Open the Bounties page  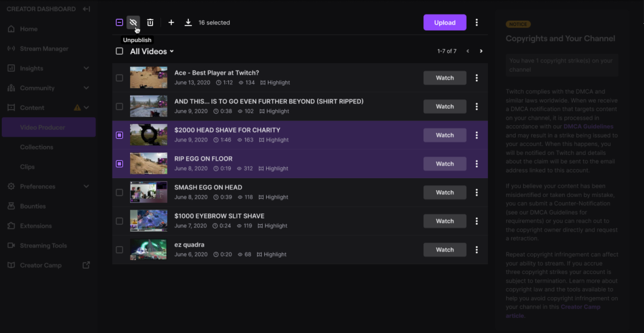(33, 206)
